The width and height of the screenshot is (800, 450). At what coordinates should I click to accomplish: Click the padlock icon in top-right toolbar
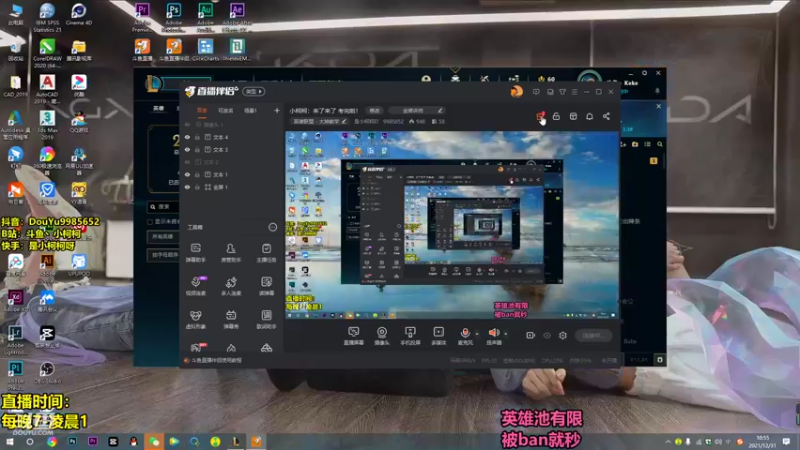(556, 116)
